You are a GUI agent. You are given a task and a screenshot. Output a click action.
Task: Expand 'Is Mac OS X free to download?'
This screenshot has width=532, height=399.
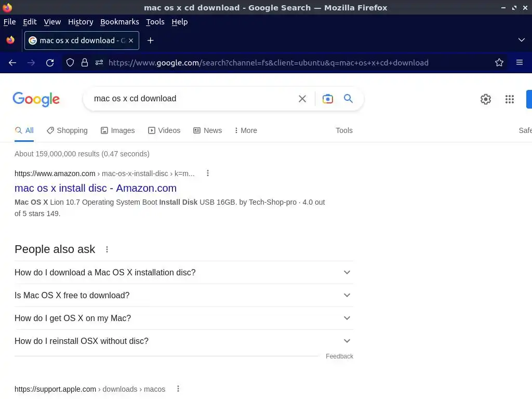184,296
